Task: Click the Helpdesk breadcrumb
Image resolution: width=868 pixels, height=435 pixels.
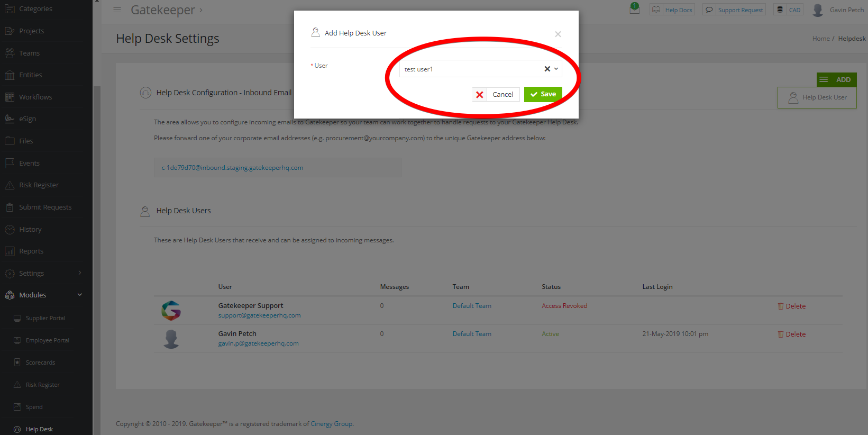Action: click(x=852, y=39)
